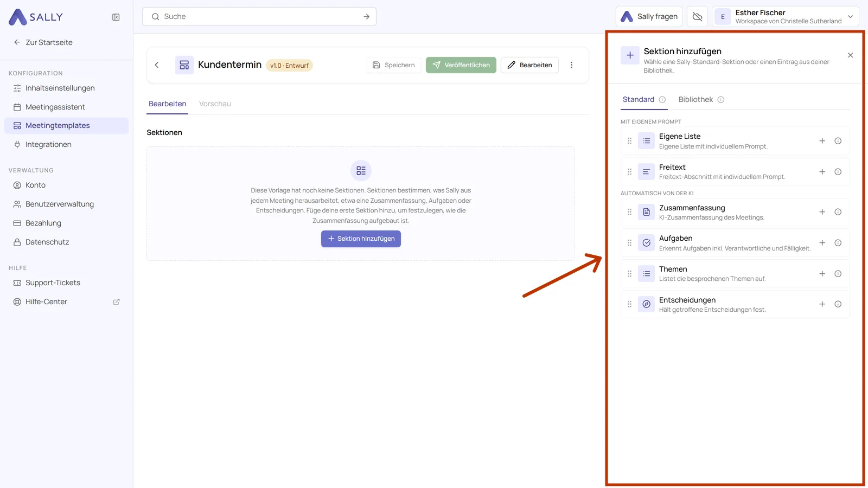Open Meetingassistent in the sidebar
868x488 pixels.
pyautogui.click(x=66, y=107)
